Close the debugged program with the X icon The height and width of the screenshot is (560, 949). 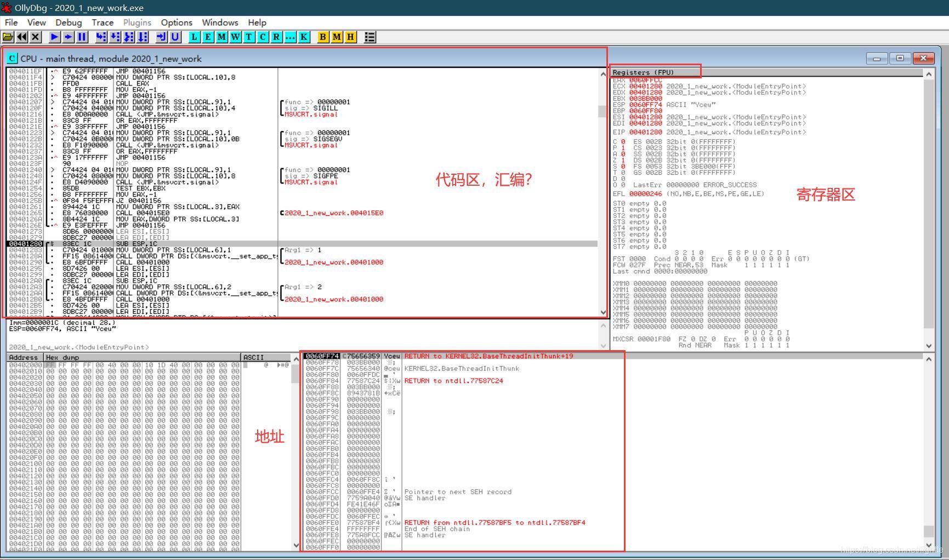36,37
